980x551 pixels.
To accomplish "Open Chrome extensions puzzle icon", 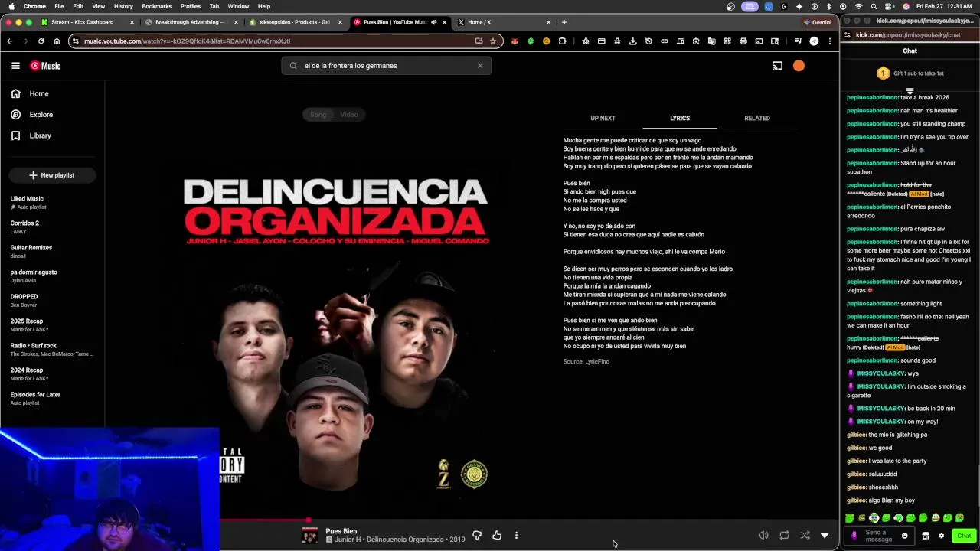I will click(x=562, y=41).
